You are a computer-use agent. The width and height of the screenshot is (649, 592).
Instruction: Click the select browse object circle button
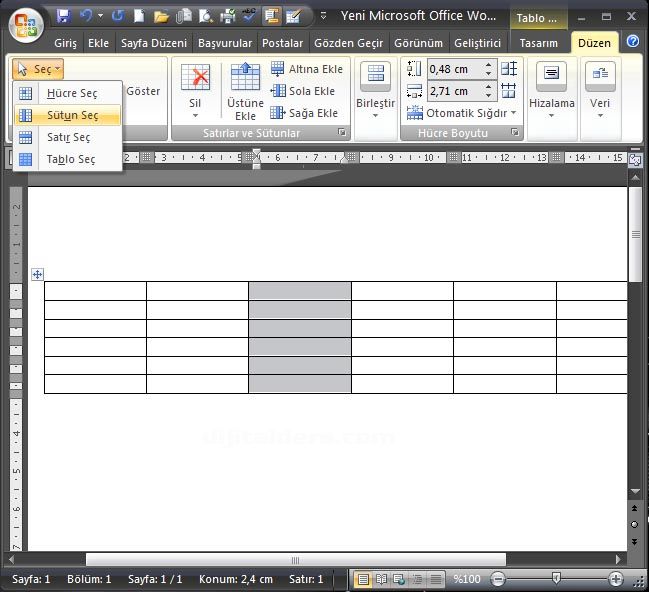pos(635,525)
